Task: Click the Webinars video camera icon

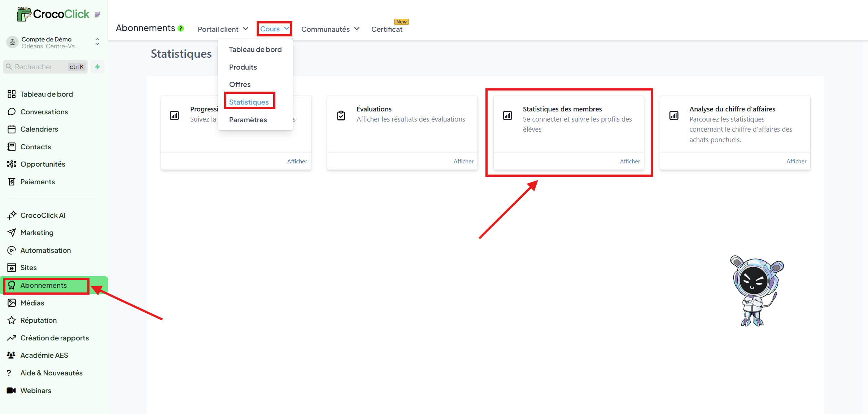Action: tap(12, 391)
